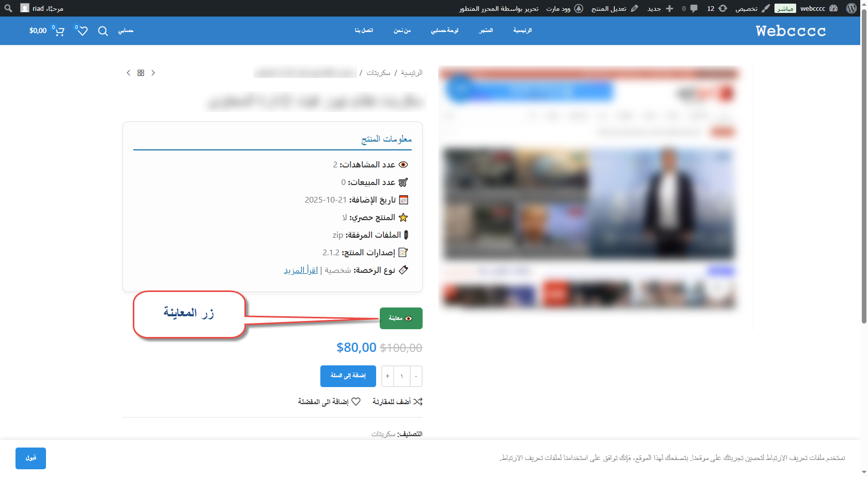The width and height of the screenshot is (868, 477).
Task: Add product to wishlist with heart
Action: pyautogui.click(x=330, y=402)
